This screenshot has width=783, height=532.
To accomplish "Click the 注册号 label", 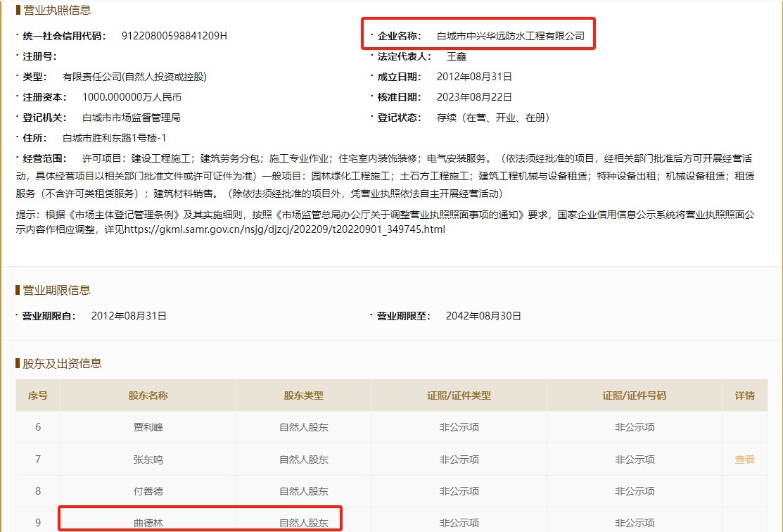I will (x=39, y=56).
